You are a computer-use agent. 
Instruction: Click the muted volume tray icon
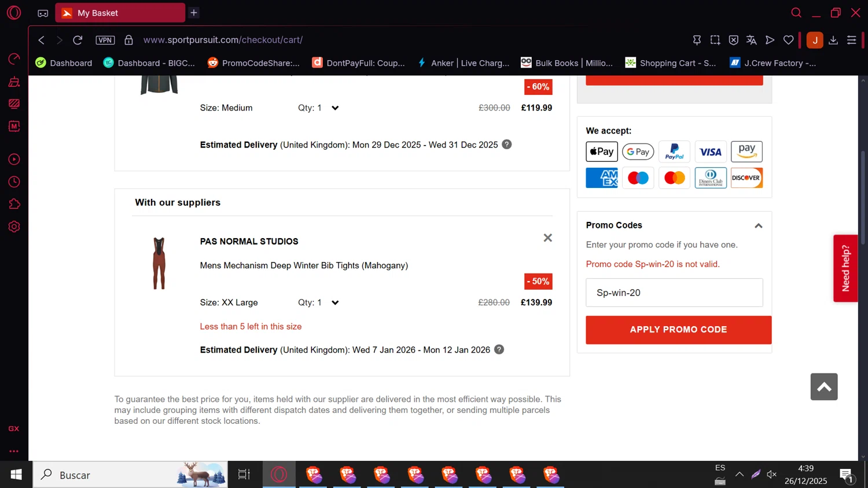click(x=772, y=475)
